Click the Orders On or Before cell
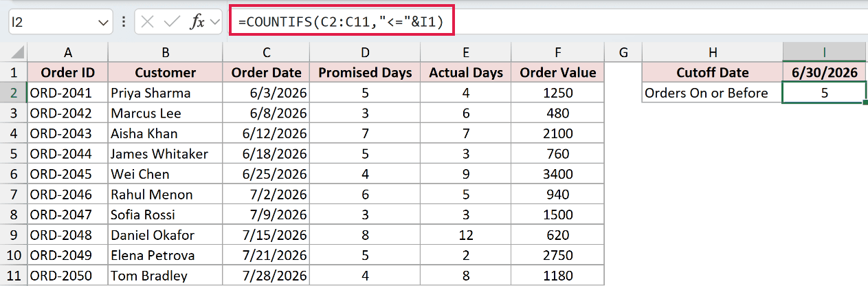Viewport: 868px width, 286px height. 712,93
